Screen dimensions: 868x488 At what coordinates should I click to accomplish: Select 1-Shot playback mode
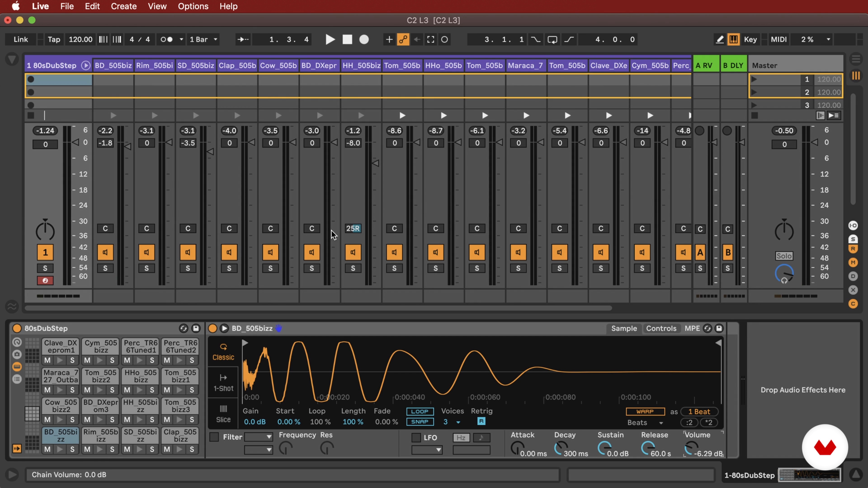[x=223, y=383]
